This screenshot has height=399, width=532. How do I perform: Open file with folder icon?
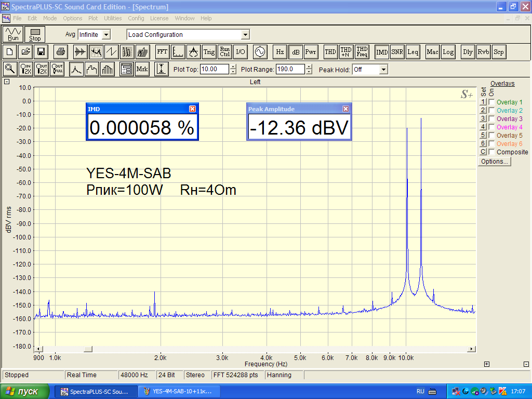tap(25, 52)
